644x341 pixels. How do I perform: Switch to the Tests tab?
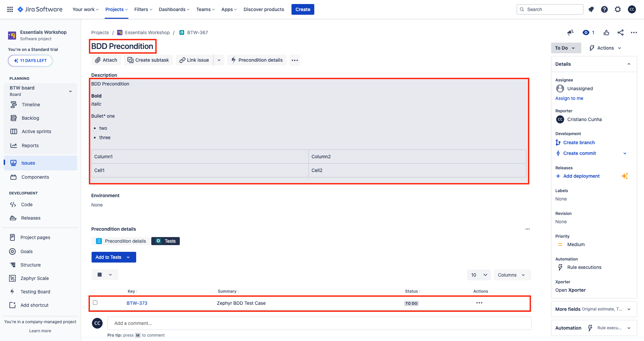pyautogui.click(x=166, y=241)
